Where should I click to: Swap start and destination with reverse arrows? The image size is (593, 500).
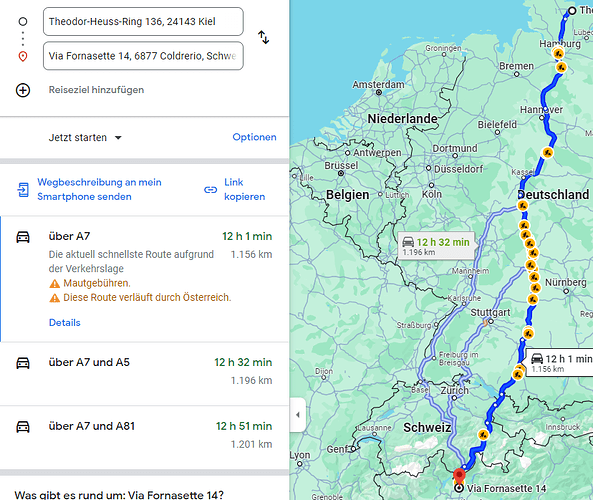tap(263, 37)
